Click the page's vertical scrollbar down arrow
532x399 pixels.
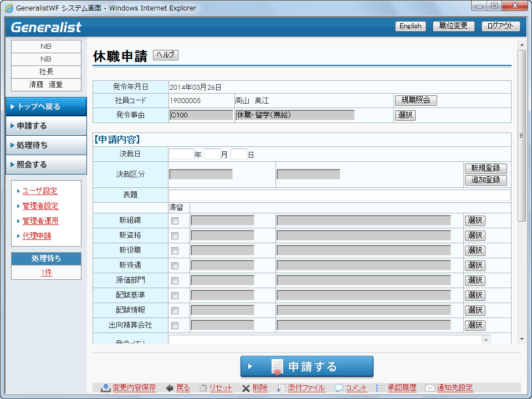[521, 339]
